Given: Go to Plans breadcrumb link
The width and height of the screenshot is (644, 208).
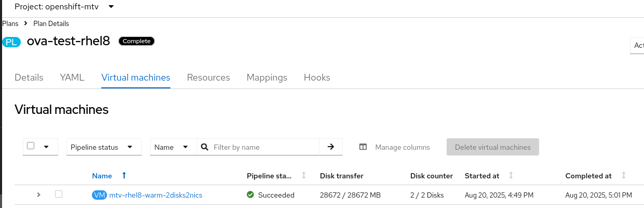Looking at the screenshot, I should click(x=10, y=23).
